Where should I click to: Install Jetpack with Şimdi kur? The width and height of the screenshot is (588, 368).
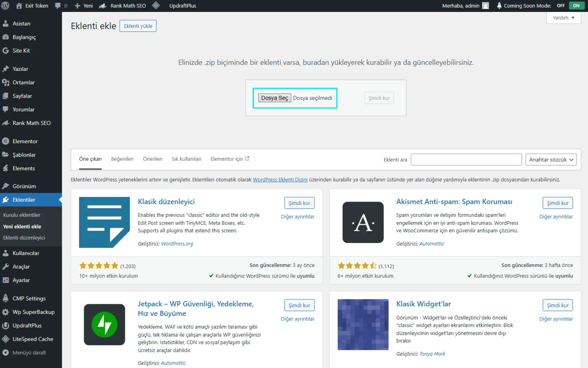(299, 305)
